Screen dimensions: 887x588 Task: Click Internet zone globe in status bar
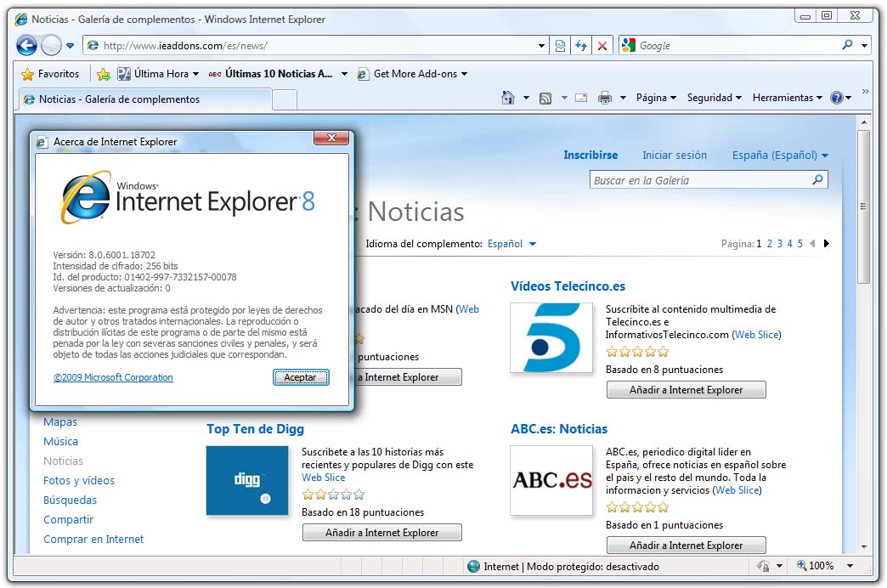point(473,566)
